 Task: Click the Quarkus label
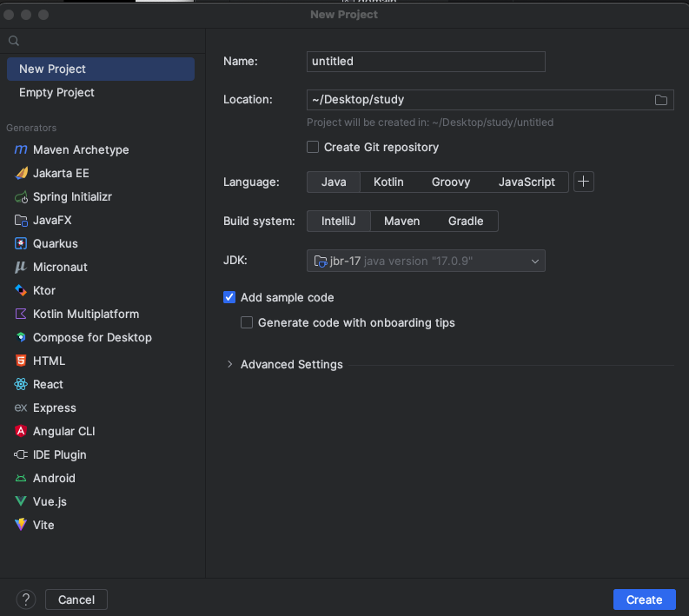(56, 243)
